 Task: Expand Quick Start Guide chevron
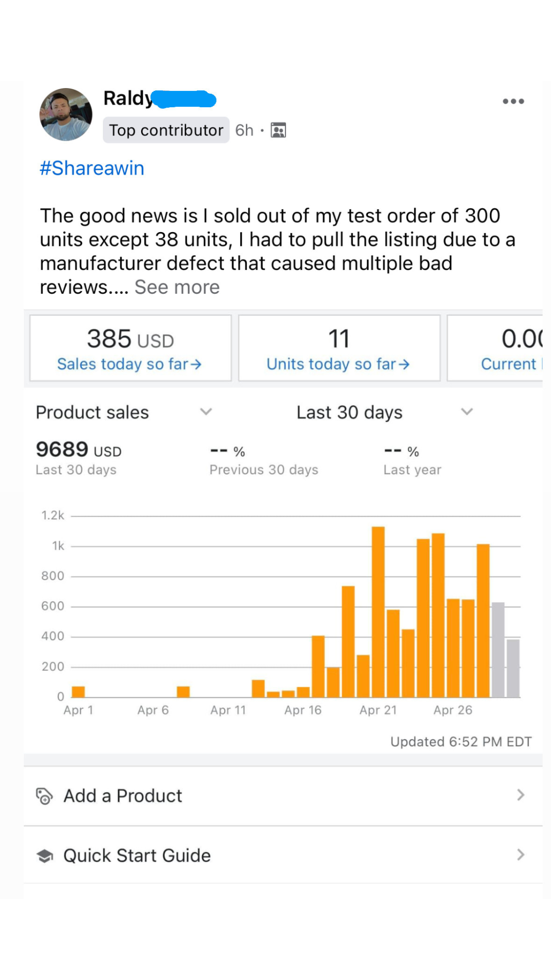click(x=521, y=855)
